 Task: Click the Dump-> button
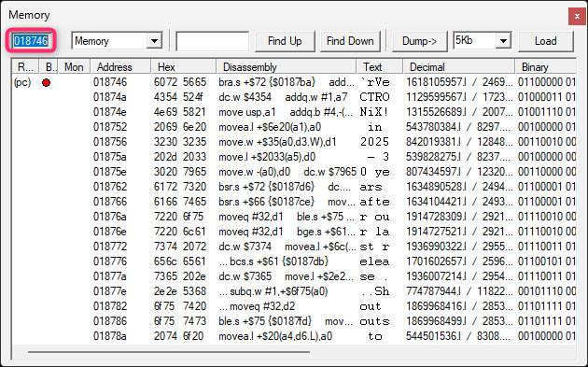[419, 41]
